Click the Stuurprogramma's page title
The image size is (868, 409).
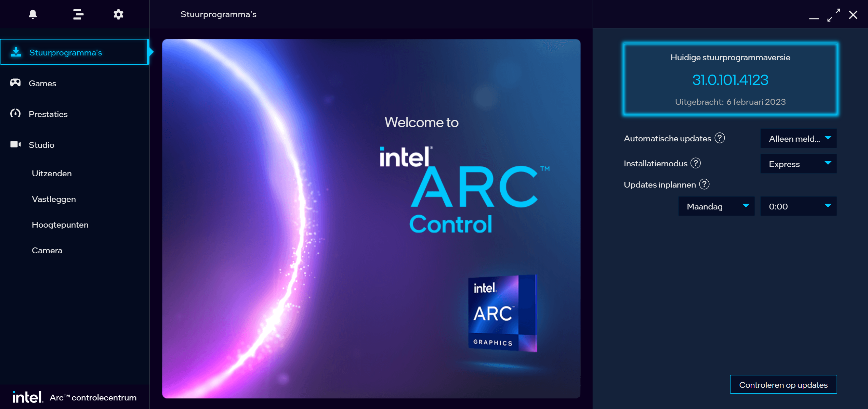point(218,14)
